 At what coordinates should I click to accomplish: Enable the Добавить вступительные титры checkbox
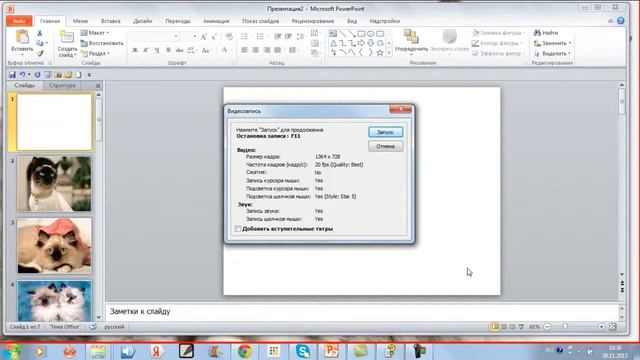[238, 229]
